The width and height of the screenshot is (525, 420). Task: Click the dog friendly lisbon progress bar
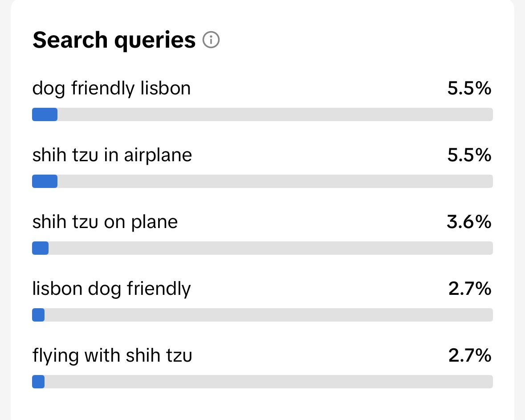pyautogui.click(x=263, y=114)
